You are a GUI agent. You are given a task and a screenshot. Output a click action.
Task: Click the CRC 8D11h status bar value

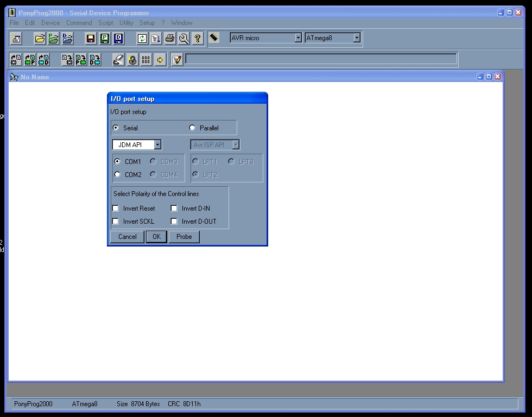click(x=184, y=404)
